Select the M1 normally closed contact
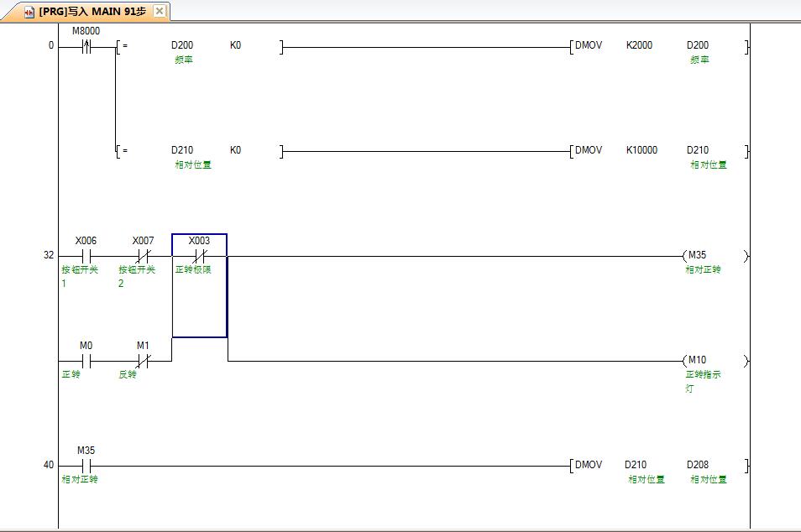 tap(143, 361)
